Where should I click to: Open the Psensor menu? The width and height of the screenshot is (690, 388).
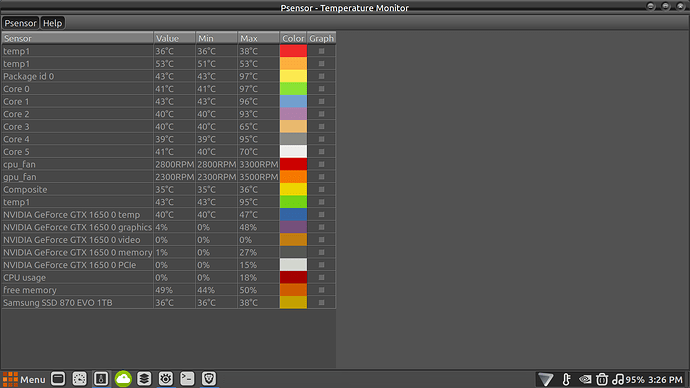pos(20,23)
